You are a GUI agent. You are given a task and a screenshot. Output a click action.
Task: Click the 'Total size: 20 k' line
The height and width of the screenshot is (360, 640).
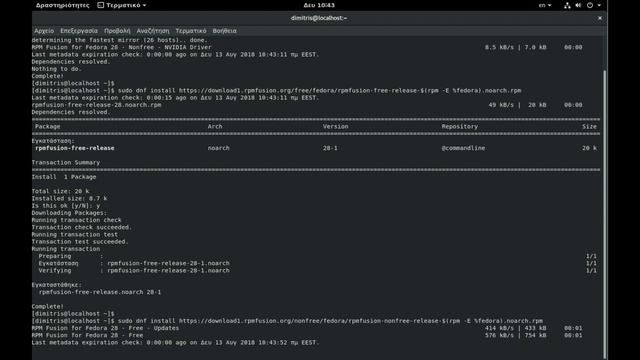[x=60, y=191]
